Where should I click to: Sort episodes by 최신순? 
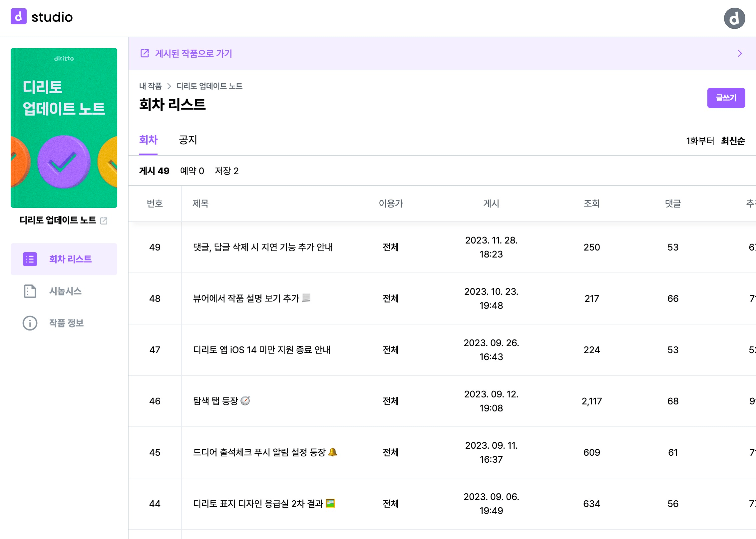coord(733,141)
